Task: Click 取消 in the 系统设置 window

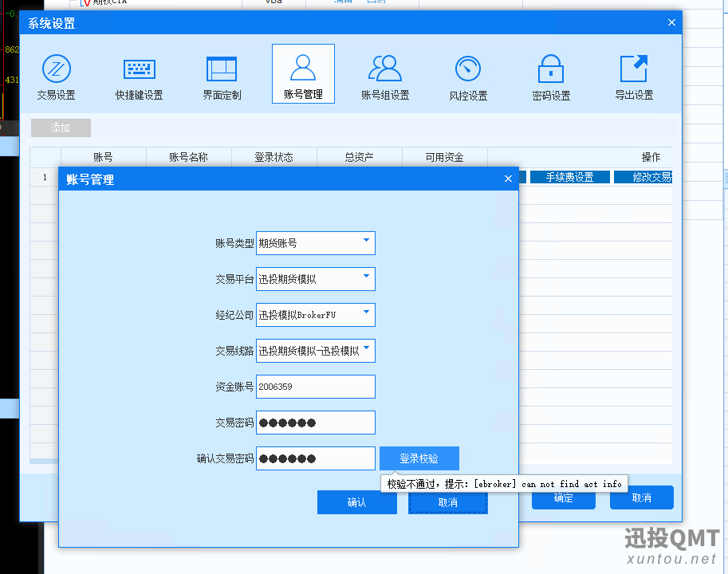Action: 641,498
